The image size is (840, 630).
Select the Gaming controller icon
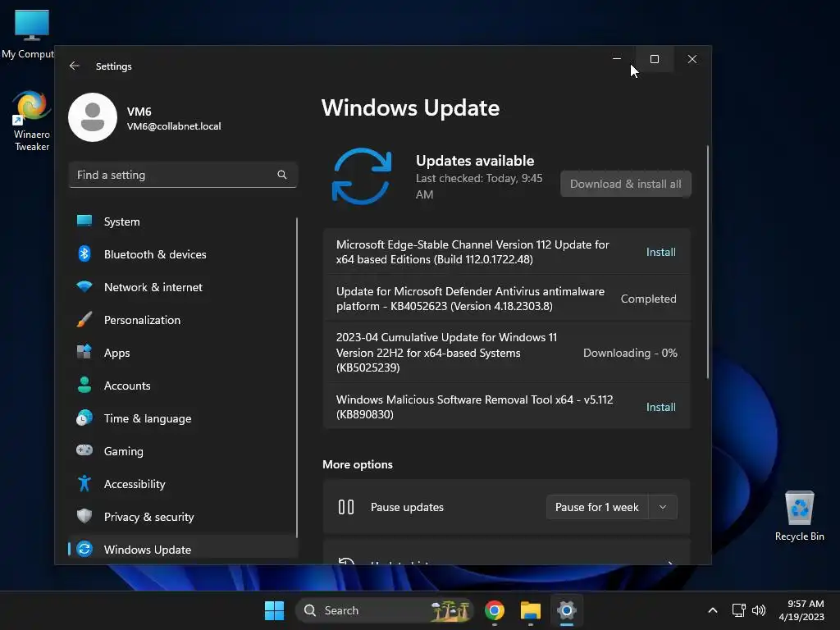tap(84, 450)
